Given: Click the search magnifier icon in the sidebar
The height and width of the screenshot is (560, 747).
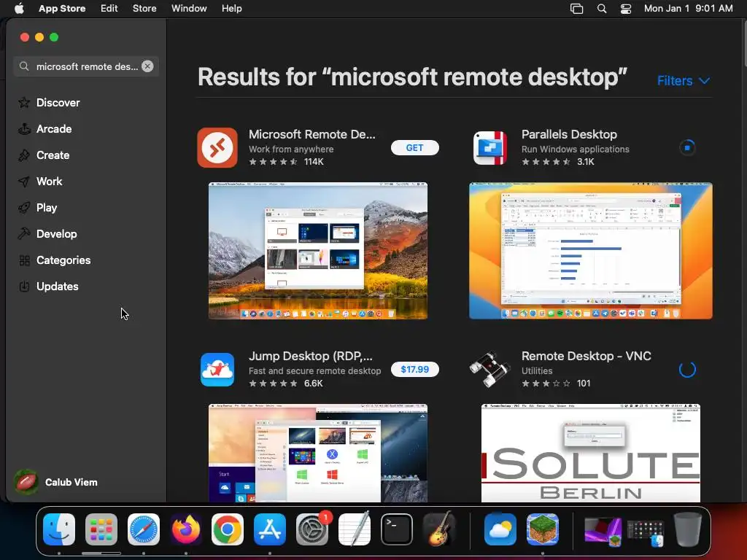Looking at the screenshot, I should coord(24,66).
